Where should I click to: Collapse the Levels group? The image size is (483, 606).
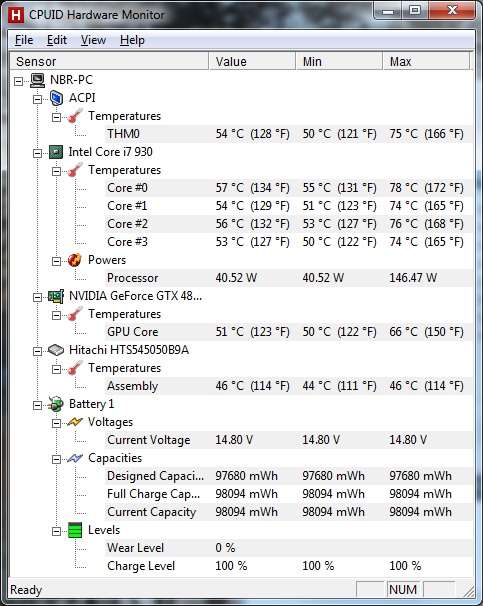56,531
